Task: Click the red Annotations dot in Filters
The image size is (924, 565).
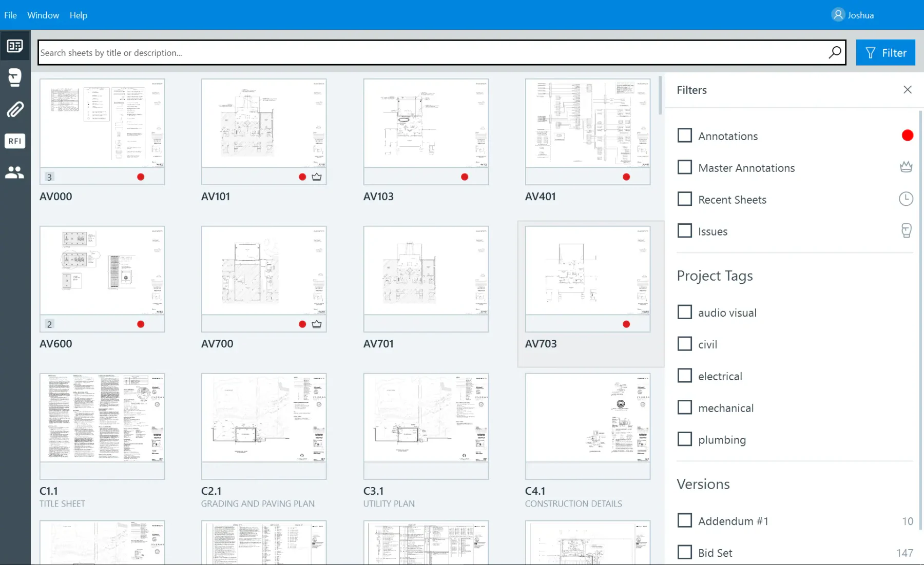Action: 907,135
